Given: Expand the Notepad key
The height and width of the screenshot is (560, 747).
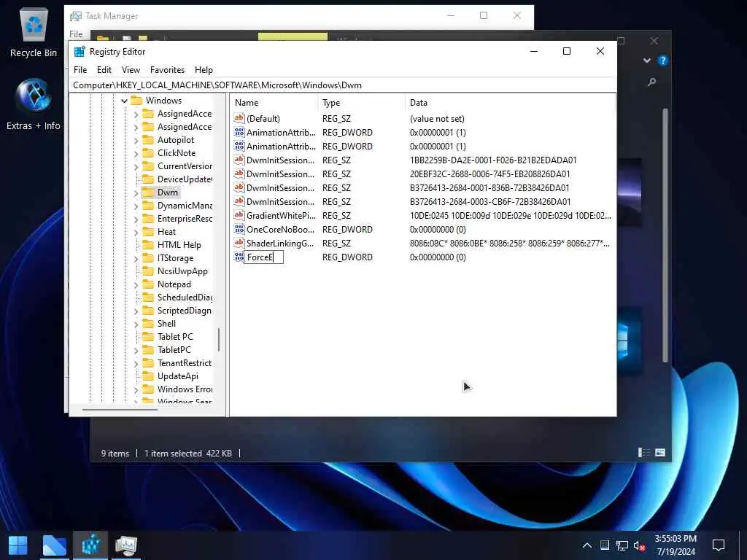Looking at the screenshot, I should click(136, 285).
